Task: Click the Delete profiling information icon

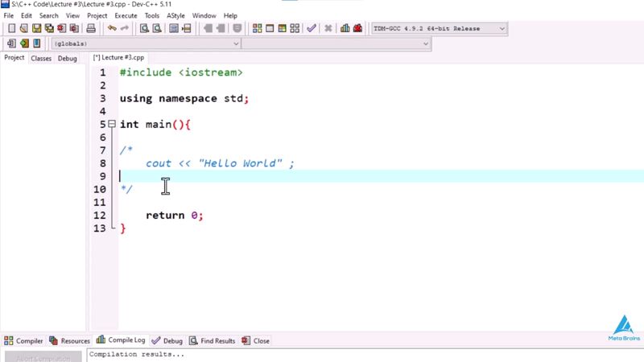Action: [357, 28]
